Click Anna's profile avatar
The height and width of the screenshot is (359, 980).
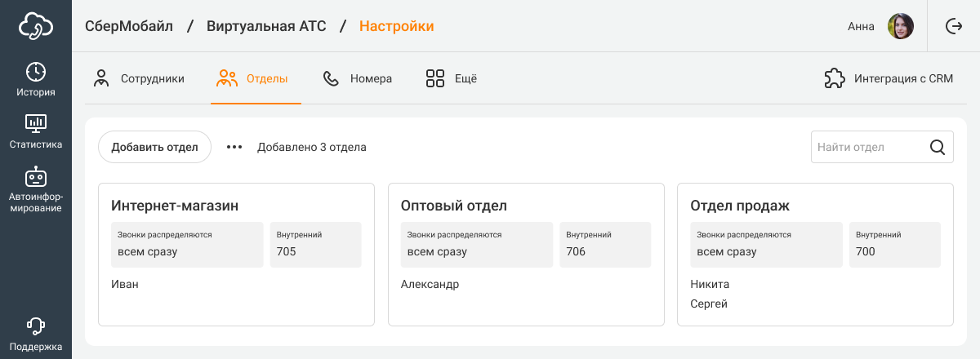[900, 26]
